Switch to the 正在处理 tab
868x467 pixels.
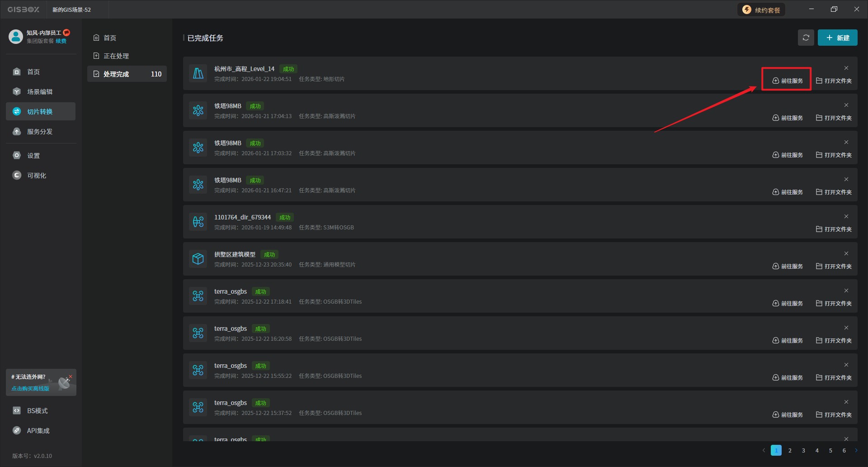click(x=116, y=56)
